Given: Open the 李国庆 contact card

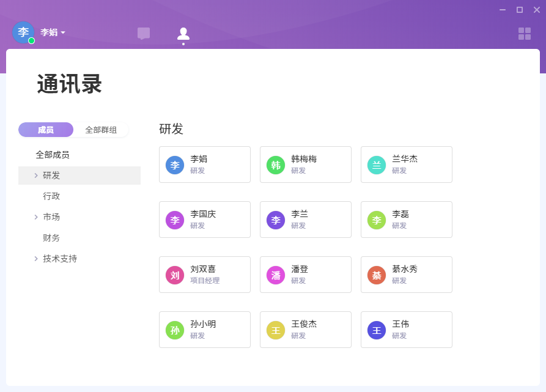Looking at the screenshot, I should (x=205, y=220).
